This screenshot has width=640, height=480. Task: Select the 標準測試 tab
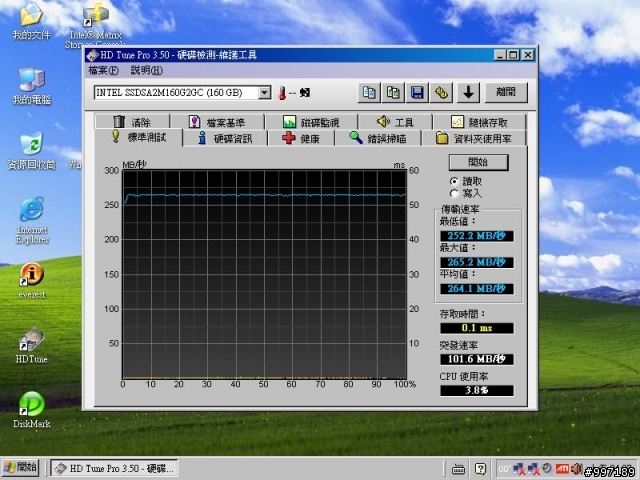[x=139, y=137]
